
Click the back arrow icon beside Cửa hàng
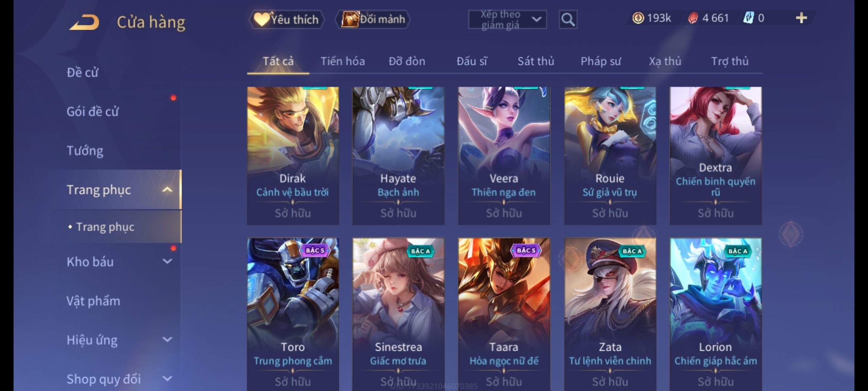click(84, 22)
